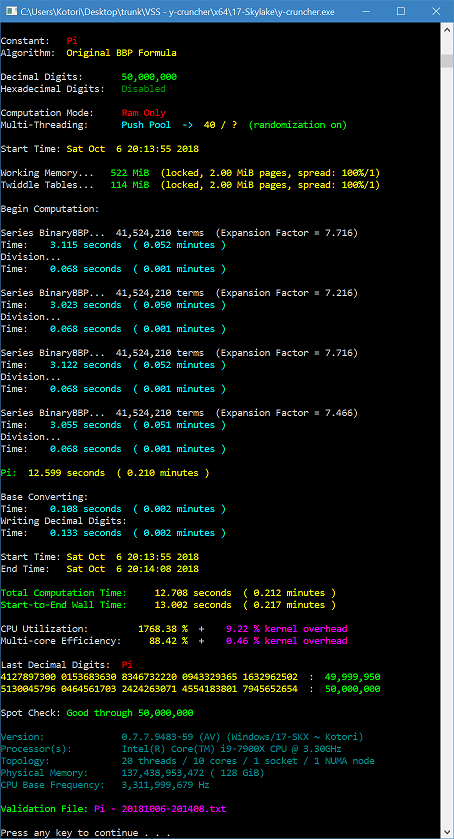Minimize the y-cruncher console window

366,11
